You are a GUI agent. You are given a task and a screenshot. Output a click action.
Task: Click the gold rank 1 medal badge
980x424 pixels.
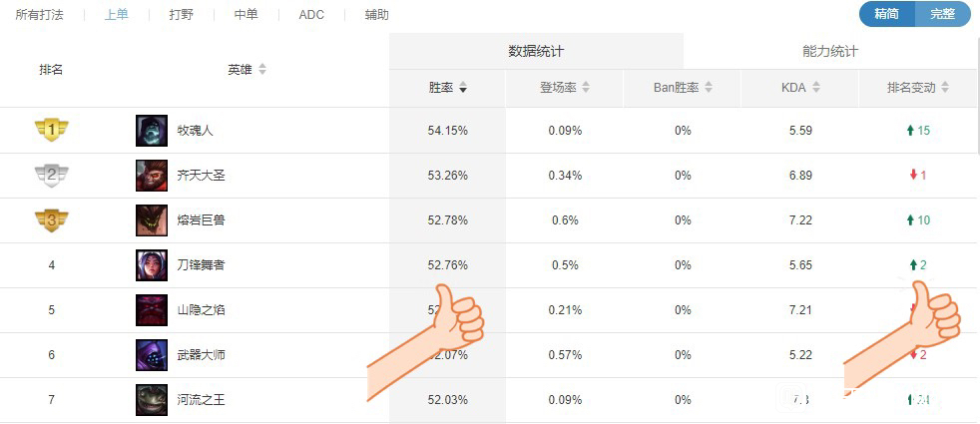point(52,131)
